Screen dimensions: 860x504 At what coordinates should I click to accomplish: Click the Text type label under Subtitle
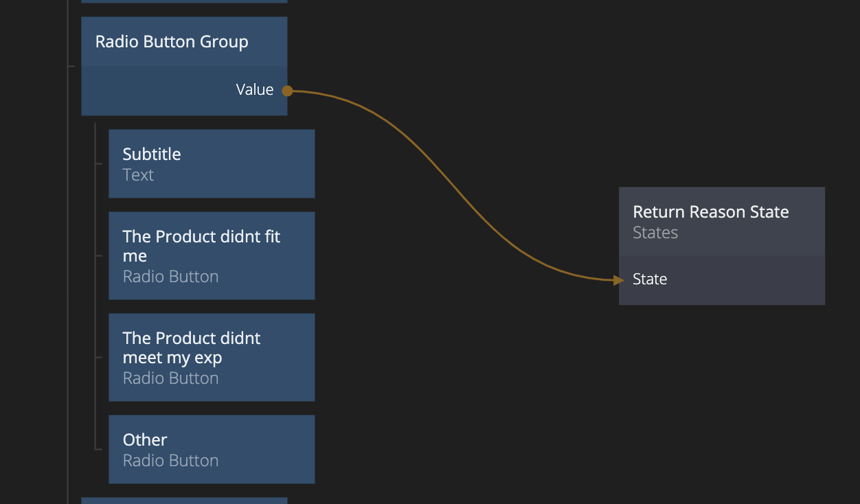click(138, 175)
